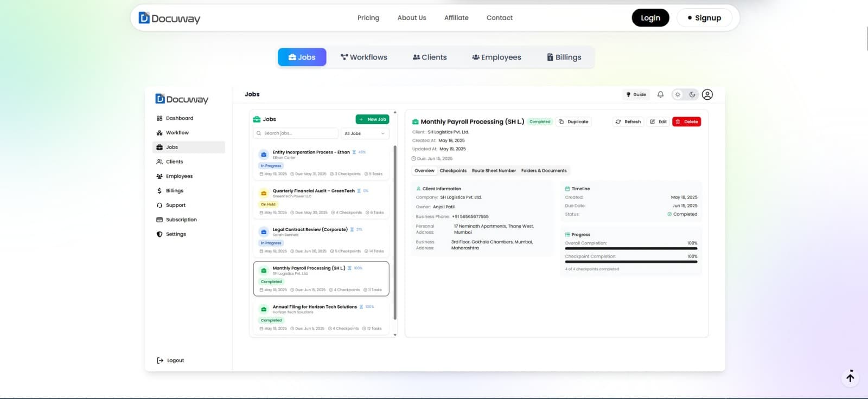The image size is (868, 399).
Task: Switch to the Checkpoints tab
Action: click(453, 171)
